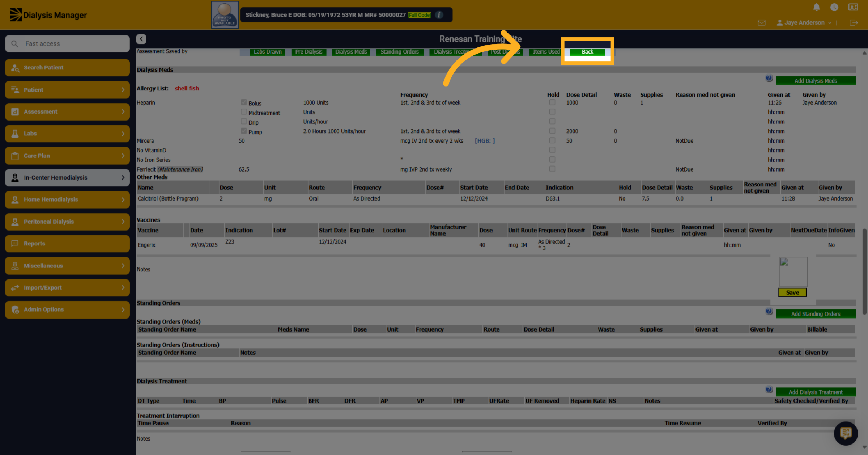Click the patient info icon beside Full Code
The width and height of the screenshot is (868, 455).
[439, 15]
